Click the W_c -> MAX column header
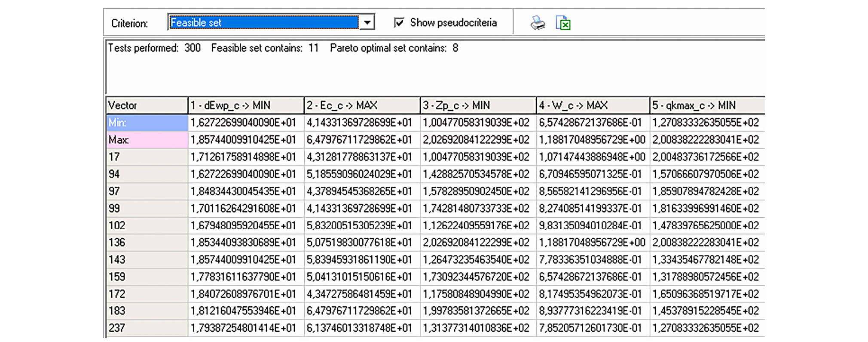This screenshot has width=868, height=342. tap(593, 105)
